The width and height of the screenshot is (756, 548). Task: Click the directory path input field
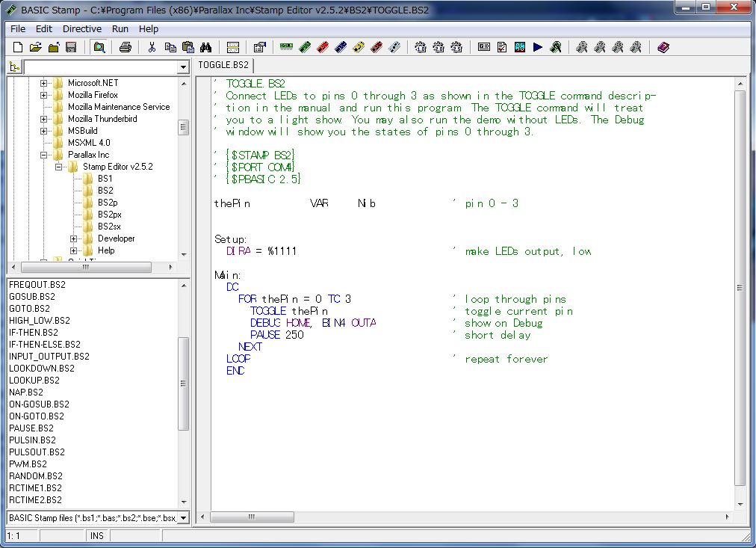(x=101, y=67)
